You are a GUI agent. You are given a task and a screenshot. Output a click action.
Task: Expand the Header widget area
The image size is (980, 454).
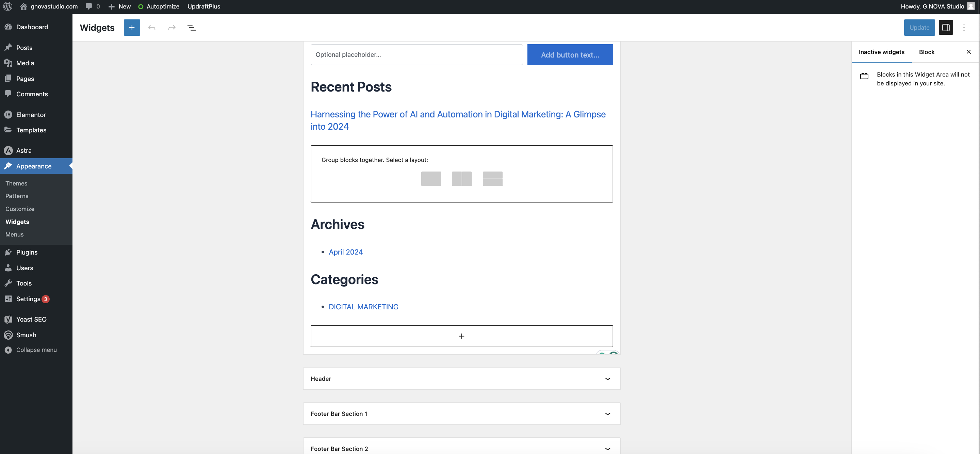[x=607, y=379]
